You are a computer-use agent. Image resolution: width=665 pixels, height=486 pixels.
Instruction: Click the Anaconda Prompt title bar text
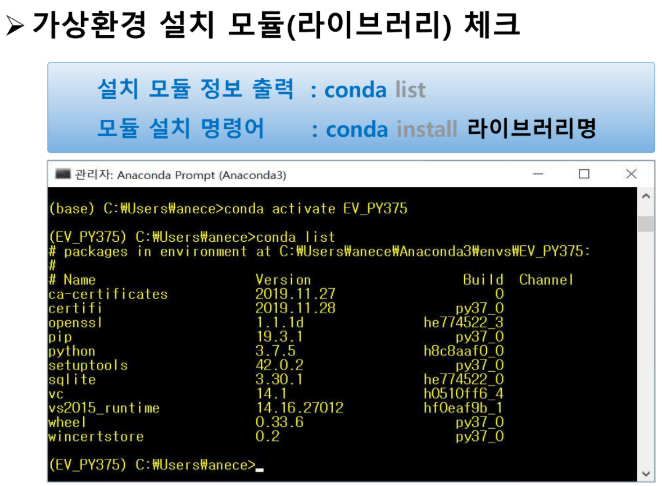coord(180,175)
